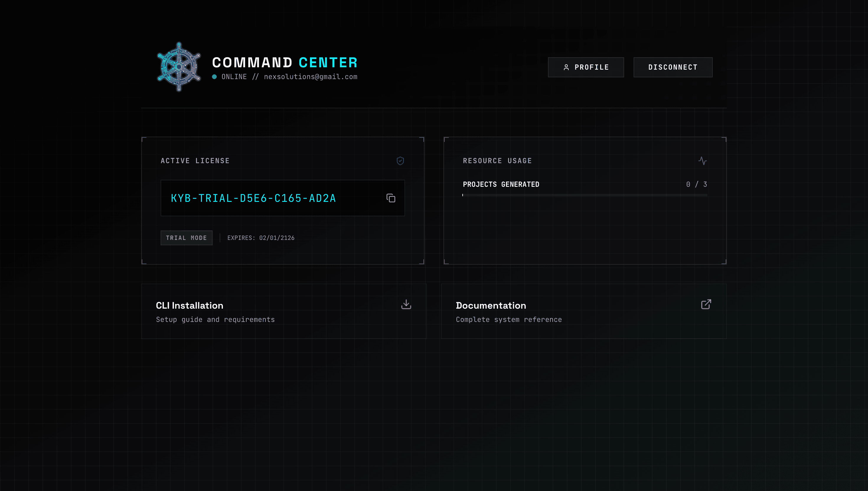Screen dimensions: 868x491
Task: Click the nexsolutions@gmail.com email text
Action: tap(310, 77)
